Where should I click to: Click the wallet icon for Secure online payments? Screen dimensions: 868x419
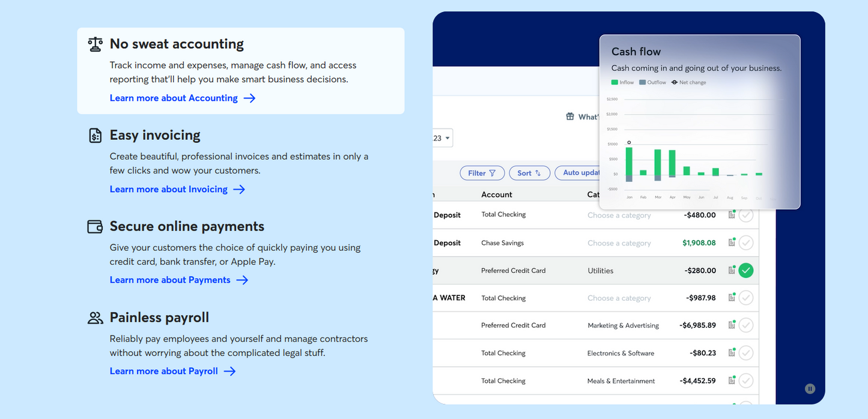tap(96, 227)
